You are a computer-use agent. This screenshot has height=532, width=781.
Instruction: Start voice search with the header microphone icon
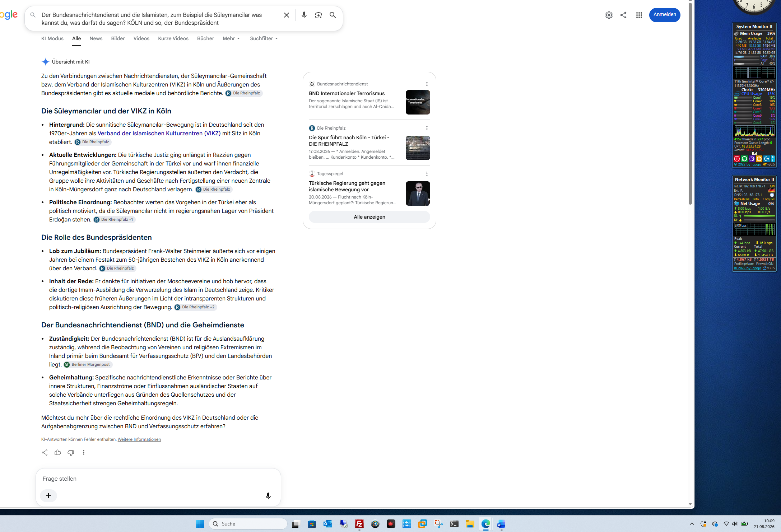(x=304, y=15)
